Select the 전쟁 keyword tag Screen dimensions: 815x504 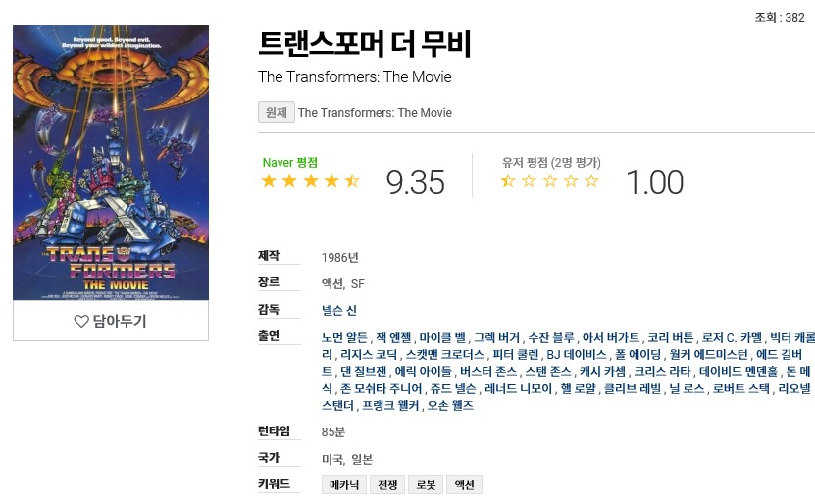click(x=387, y=484)
